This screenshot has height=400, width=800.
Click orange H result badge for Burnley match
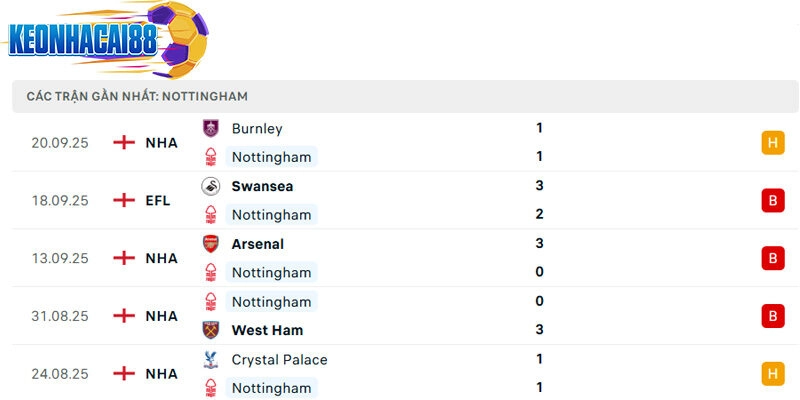click(772, 143)
